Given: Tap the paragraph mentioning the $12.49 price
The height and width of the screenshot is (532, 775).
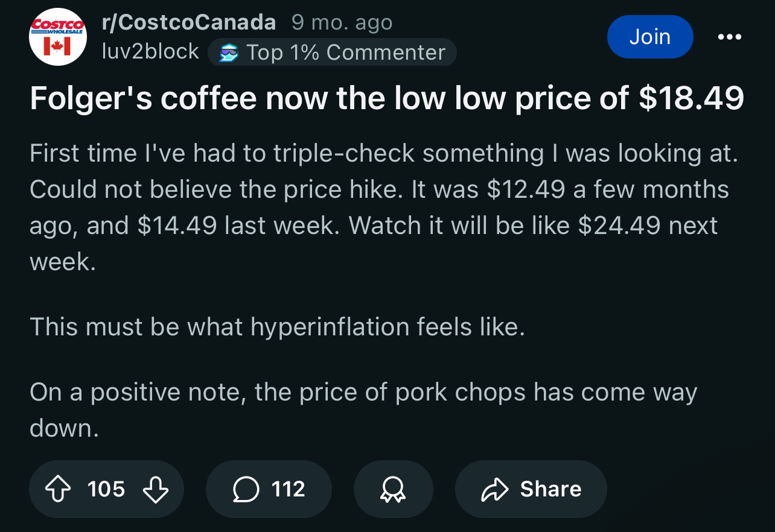Looking at the screenshot, I should [384, 207].
